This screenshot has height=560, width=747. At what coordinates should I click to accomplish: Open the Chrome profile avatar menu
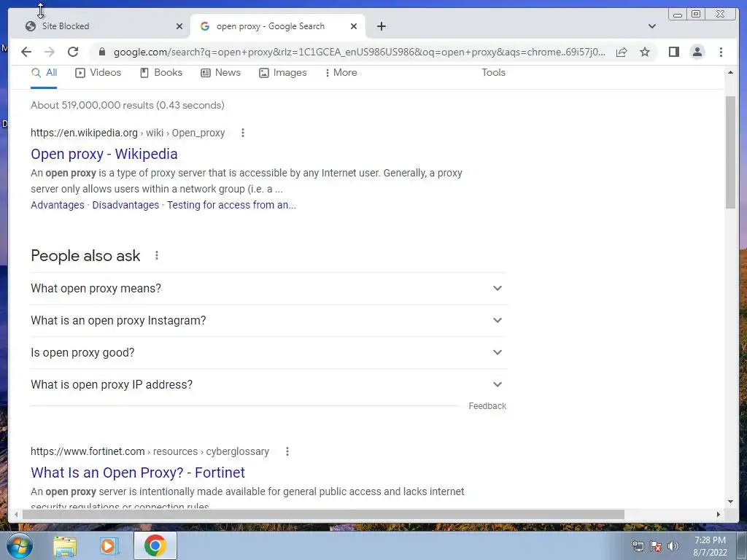click(x=697, y=52)
